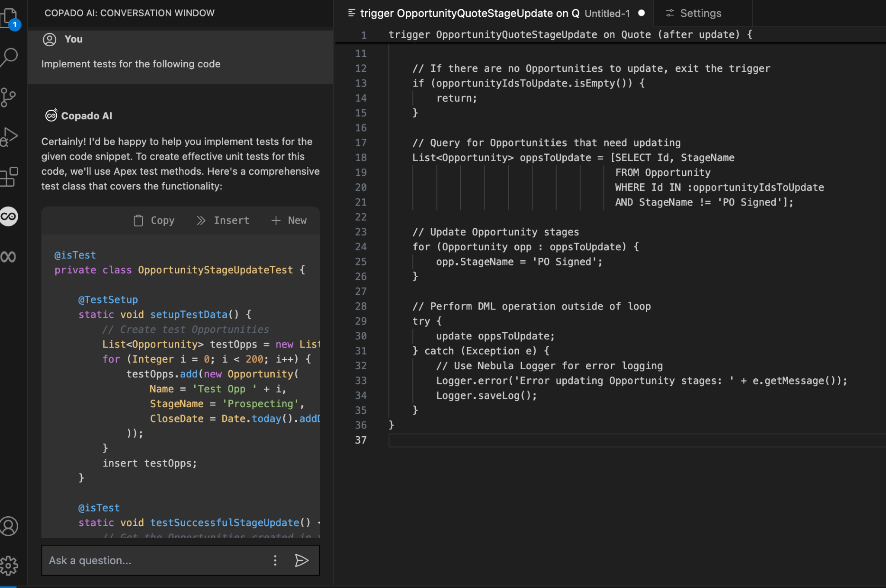
Task: Open the chat input options menu
Action: [275, 560]
